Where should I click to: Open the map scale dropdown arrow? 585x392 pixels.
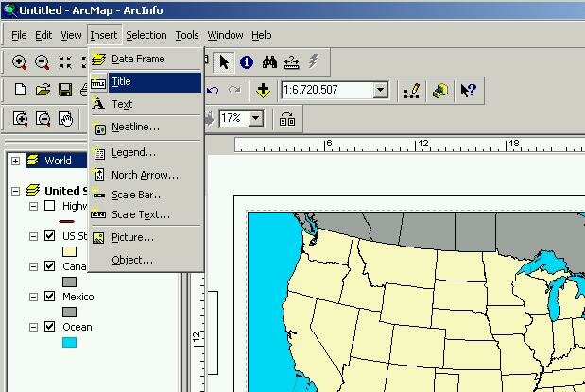click(x=380, y=90)
